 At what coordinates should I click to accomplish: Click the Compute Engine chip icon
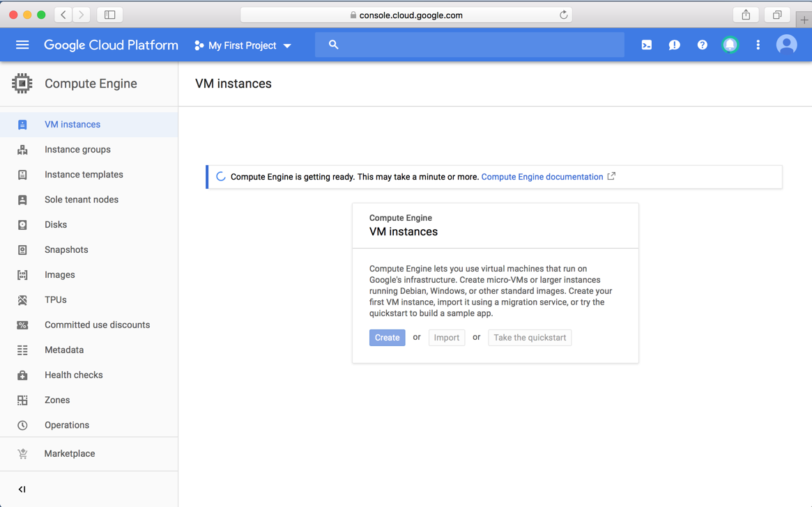(x=22, y=84)
